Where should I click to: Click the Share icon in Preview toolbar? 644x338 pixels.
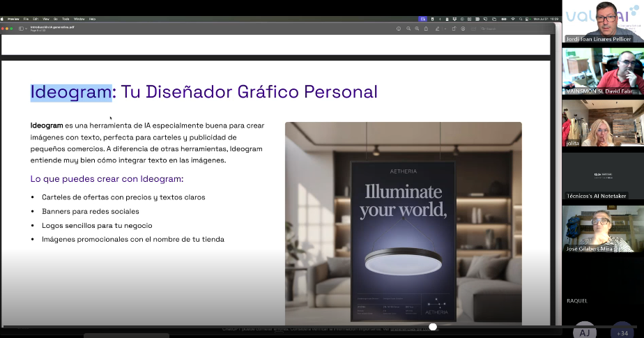pyautogui.click(x=426, y=29)
